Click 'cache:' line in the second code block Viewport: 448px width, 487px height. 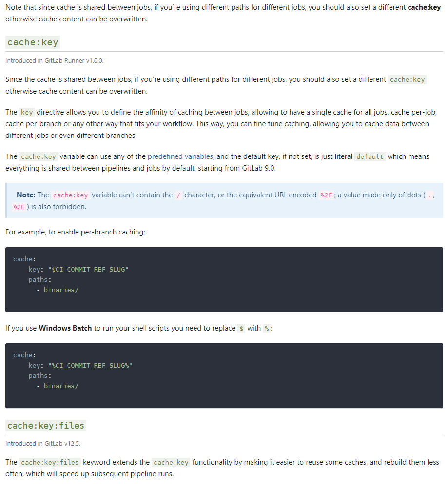[x=24, y=355]
